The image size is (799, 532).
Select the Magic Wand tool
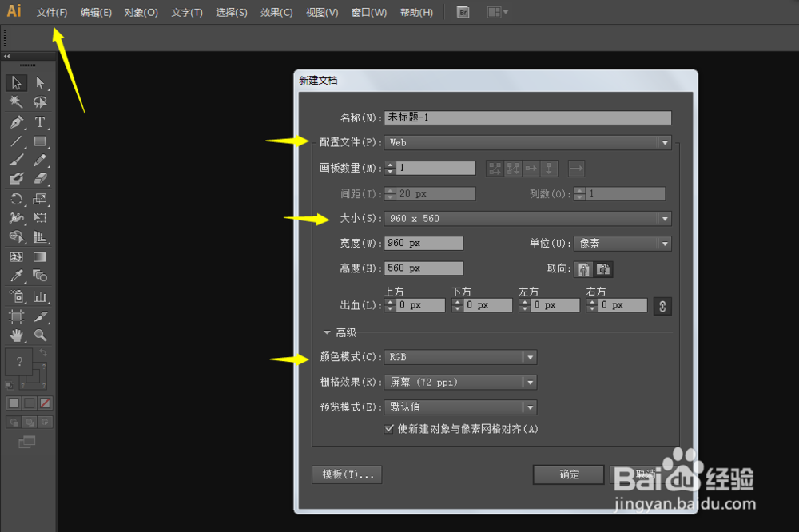point(16,102)
